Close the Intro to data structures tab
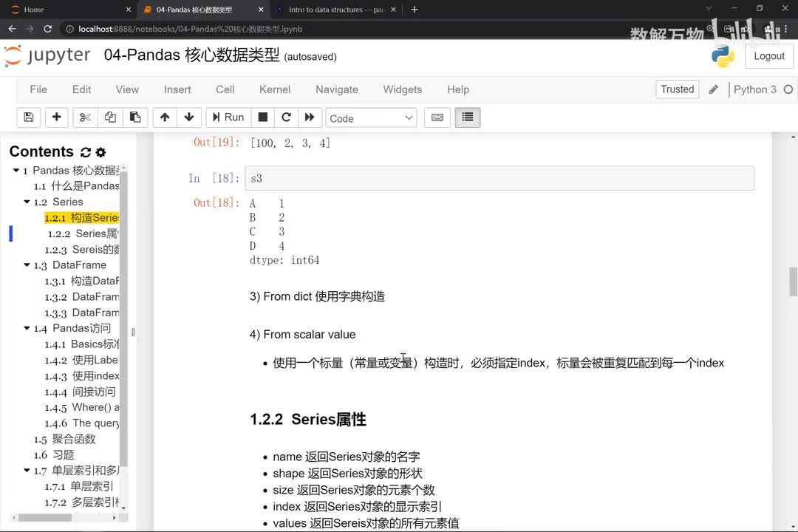798x532 pixels. click(x=393, y=10)
